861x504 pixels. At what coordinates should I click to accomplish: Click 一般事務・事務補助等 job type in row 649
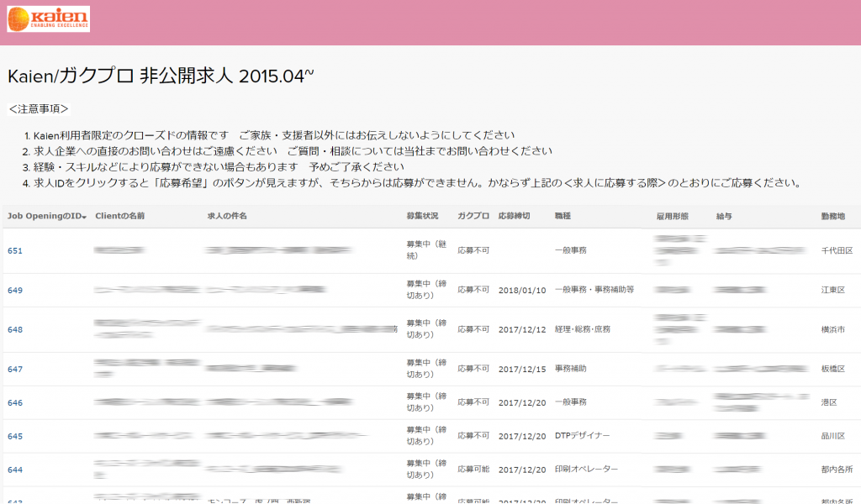[594, 290]
